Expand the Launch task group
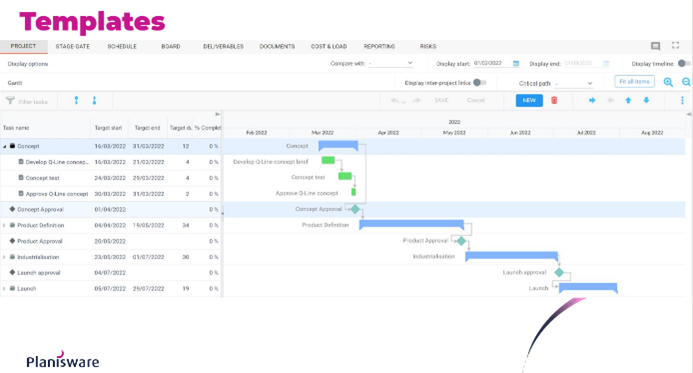693x373 pixels. 4,289
